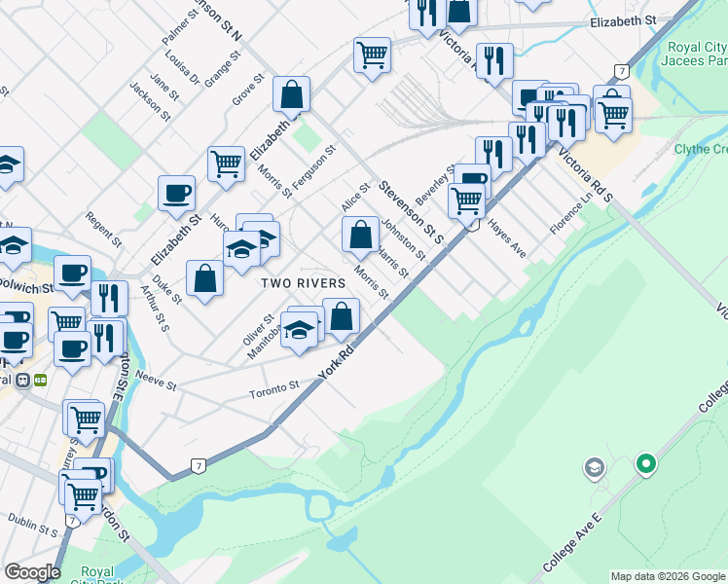
Task: Click the York Rd street label
Action: [337, 362]
